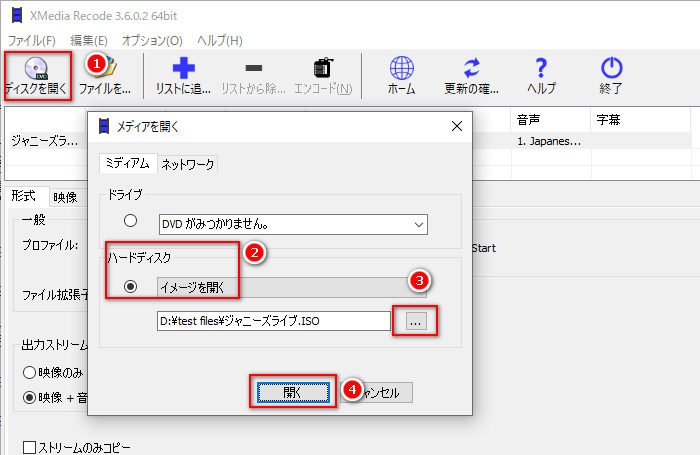Viewport: 700px width, 455px height.
Task: Open the File (ファイル) menu
Action: 32,40
